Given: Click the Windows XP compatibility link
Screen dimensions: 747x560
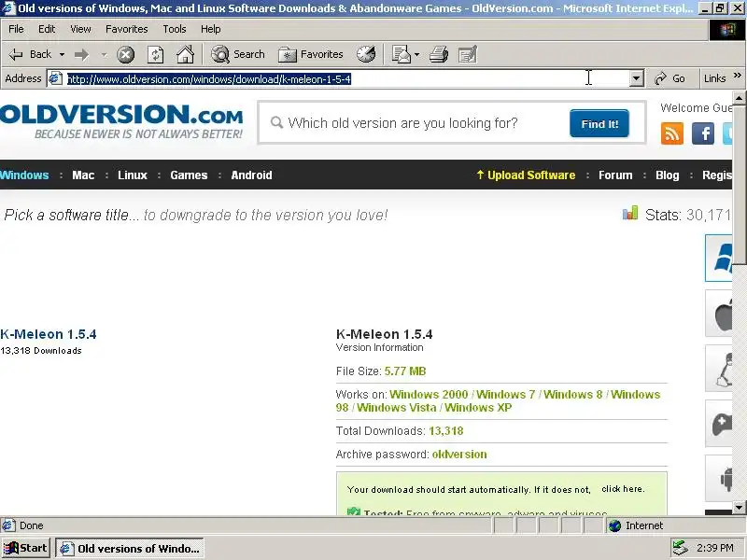Looking at the screenshot, I should 478,408.
